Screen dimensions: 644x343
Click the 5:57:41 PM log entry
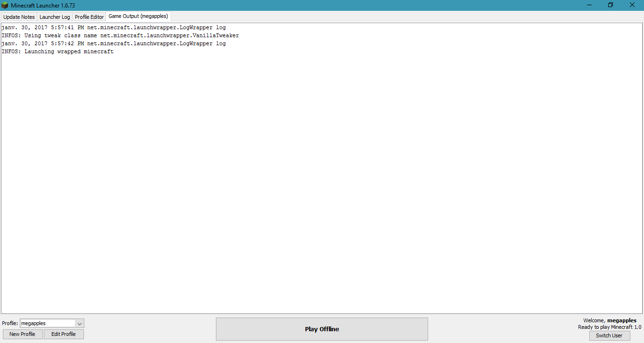click(x=114, y=28)
